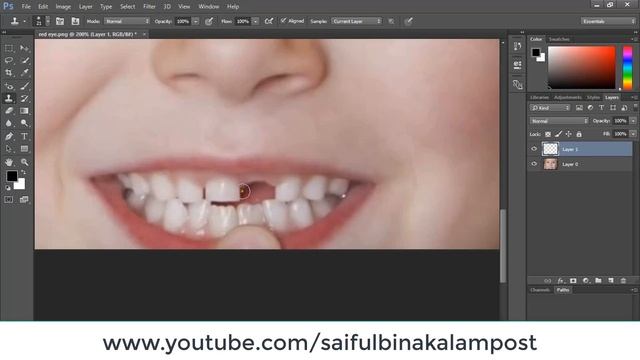Switch to the Paths tab

point(563,290)
